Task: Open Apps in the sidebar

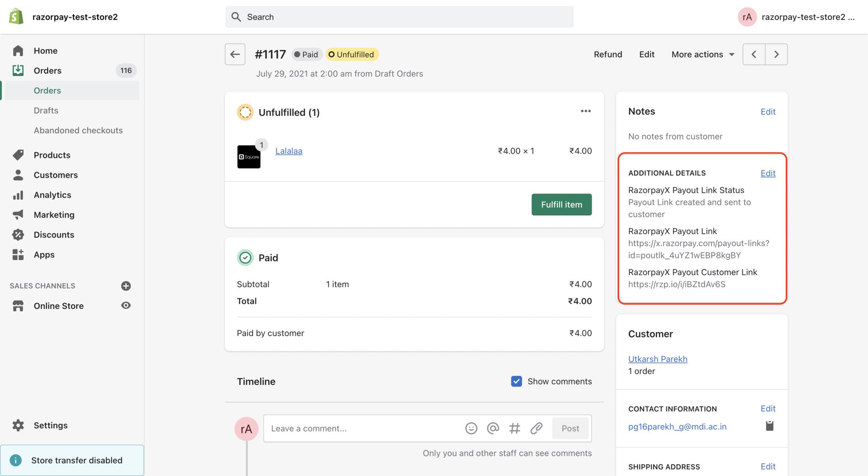Action: (x=44, y=254)
